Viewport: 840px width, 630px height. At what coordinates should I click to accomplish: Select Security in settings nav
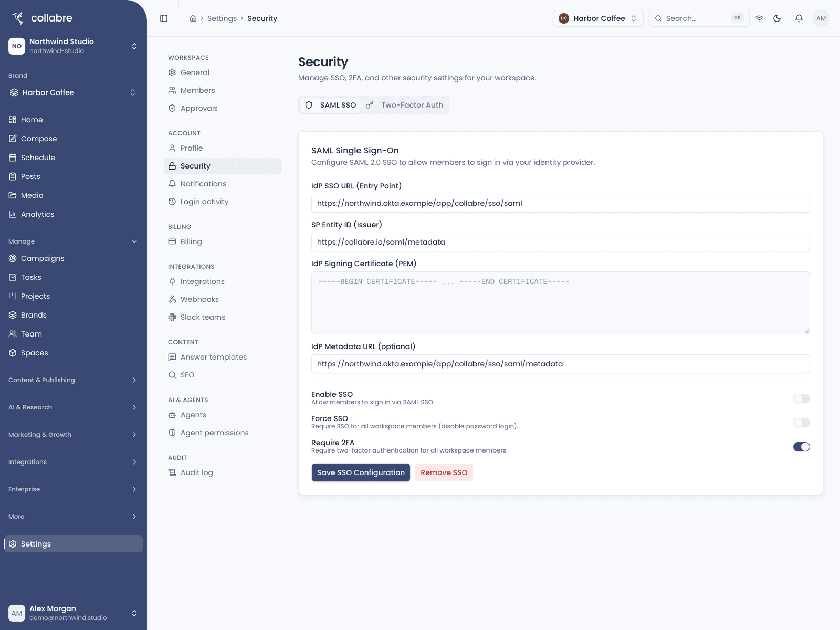pyautogui.click(x=223, y=166)
